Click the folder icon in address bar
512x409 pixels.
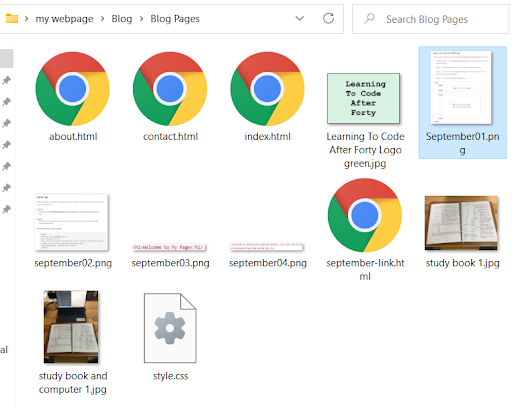[12, 18]
